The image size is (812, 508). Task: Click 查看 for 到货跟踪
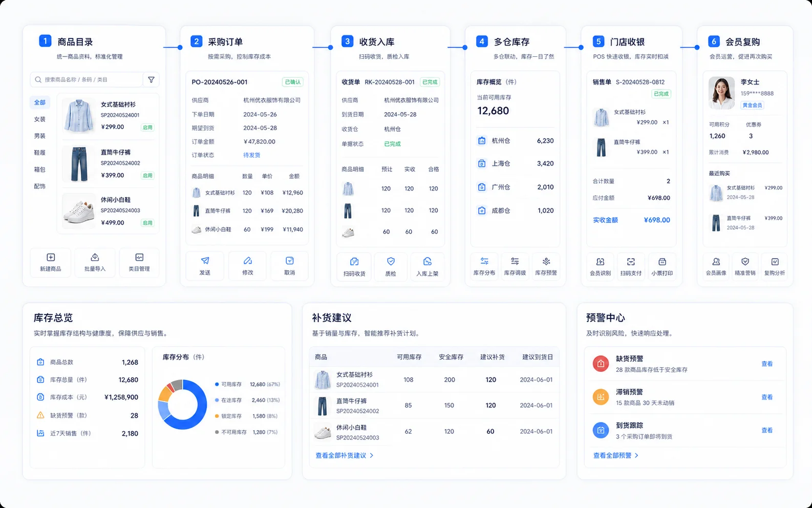point(767,430)
